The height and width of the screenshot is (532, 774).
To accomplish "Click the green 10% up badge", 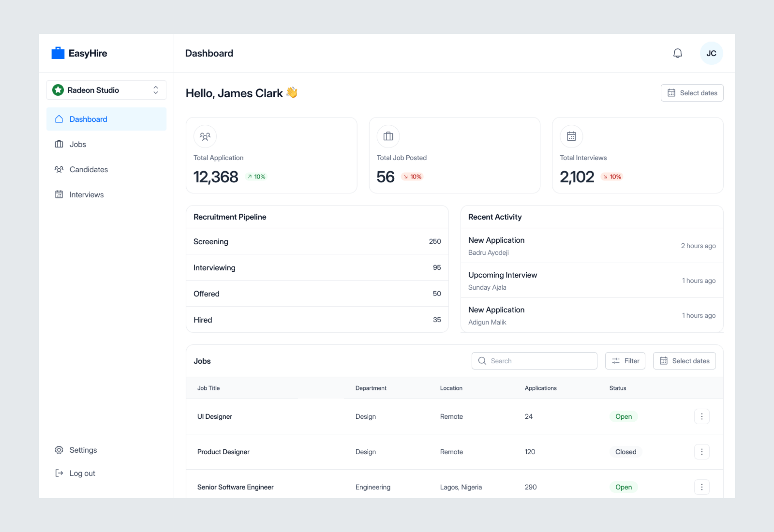I will click(256, 177).
